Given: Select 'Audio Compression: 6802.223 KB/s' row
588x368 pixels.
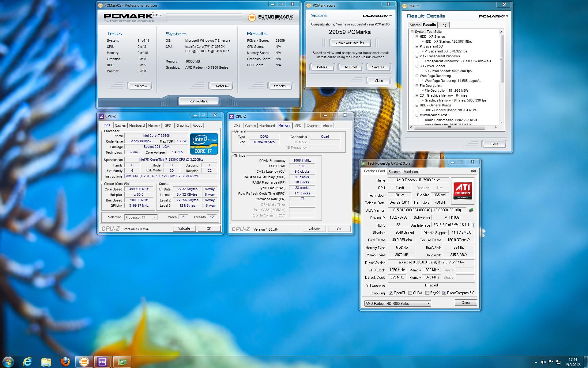Looking at the screenshot, I should 451,120.
